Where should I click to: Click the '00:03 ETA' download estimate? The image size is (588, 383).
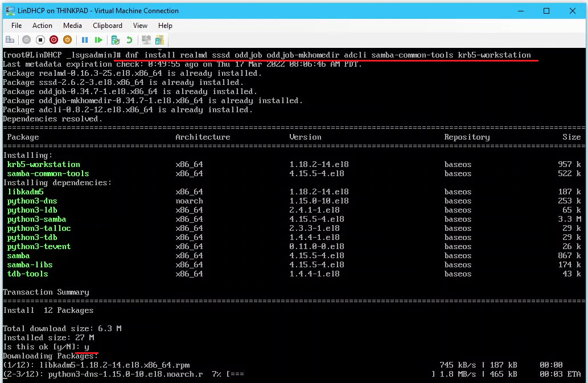tap(560, 374)
